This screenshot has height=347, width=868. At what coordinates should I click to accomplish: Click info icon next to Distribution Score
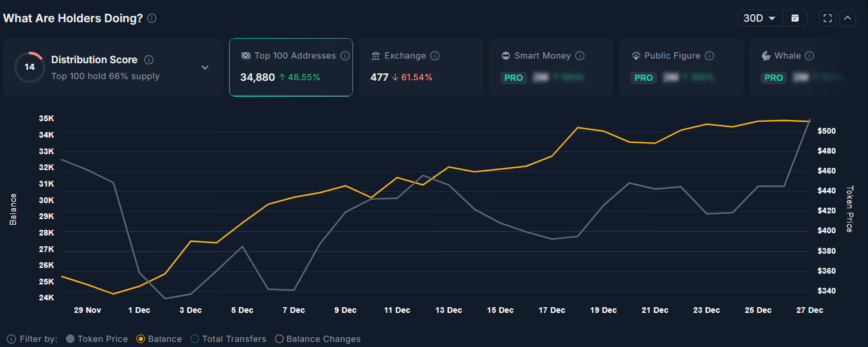tap(149, 60)
